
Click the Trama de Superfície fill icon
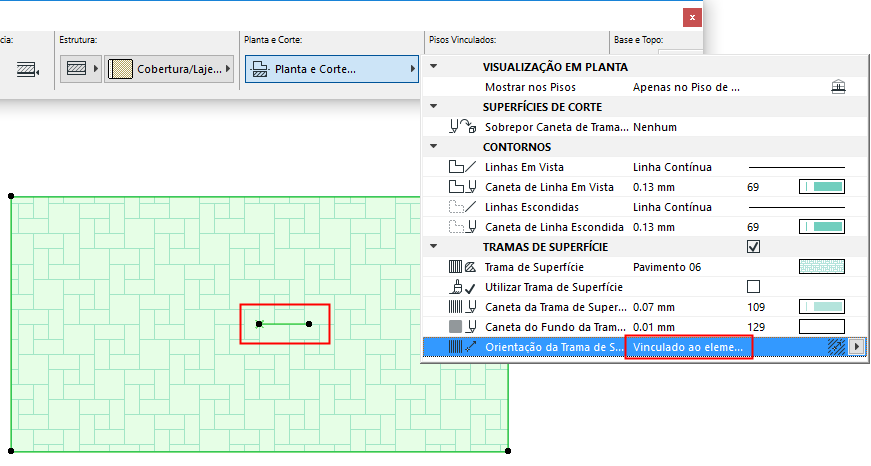(462, 267)
